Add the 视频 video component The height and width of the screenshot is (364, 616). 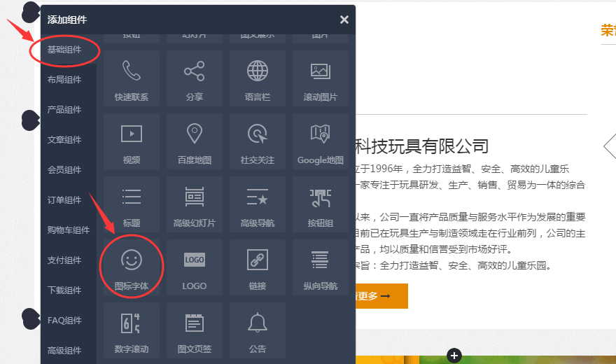[x=132, y=141]
